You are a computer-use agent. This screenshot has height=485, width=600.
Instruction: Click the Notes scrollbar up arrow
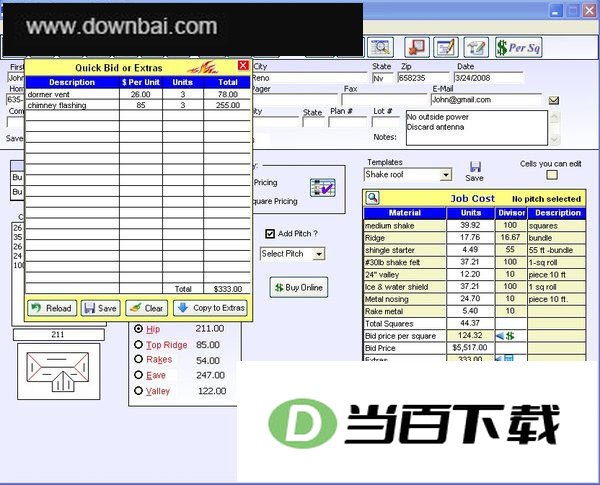click(x=554, y=116)
